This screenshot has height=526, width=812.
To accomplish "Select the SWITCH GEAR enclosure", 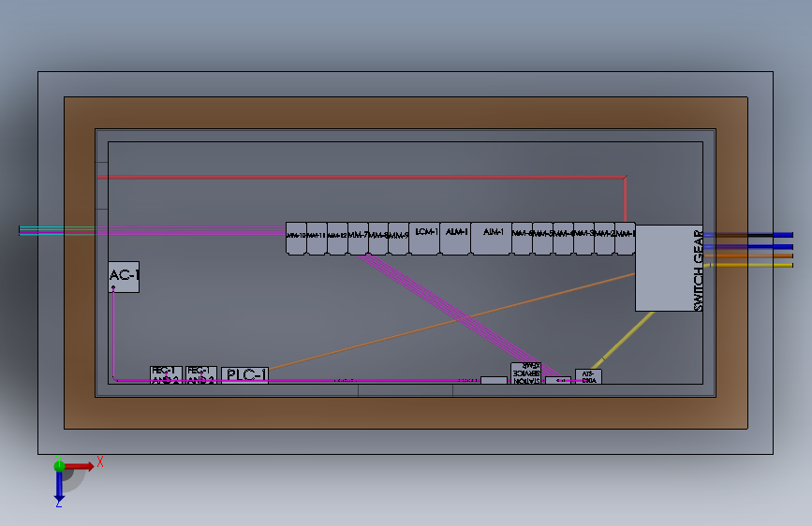I will click(x=669, y=268).
